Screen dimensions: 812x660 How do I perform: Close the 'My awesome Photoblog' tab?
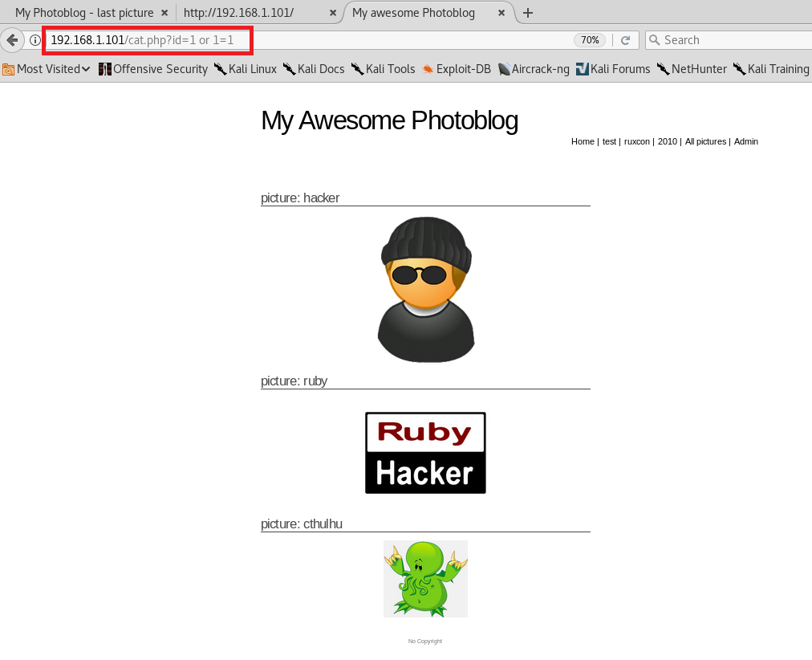(501, 13)
